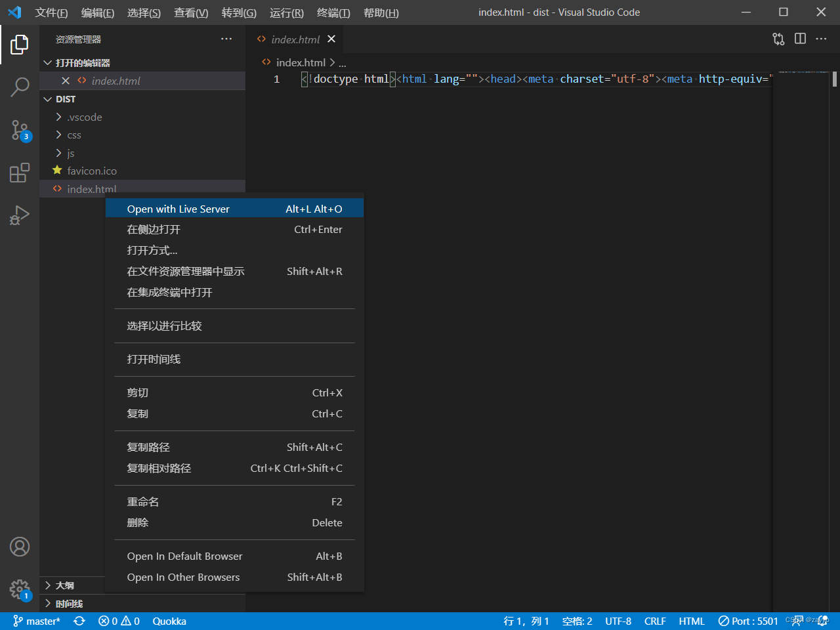
Task: Click the open changes compare icon
Action: click(x=778, y=39)
